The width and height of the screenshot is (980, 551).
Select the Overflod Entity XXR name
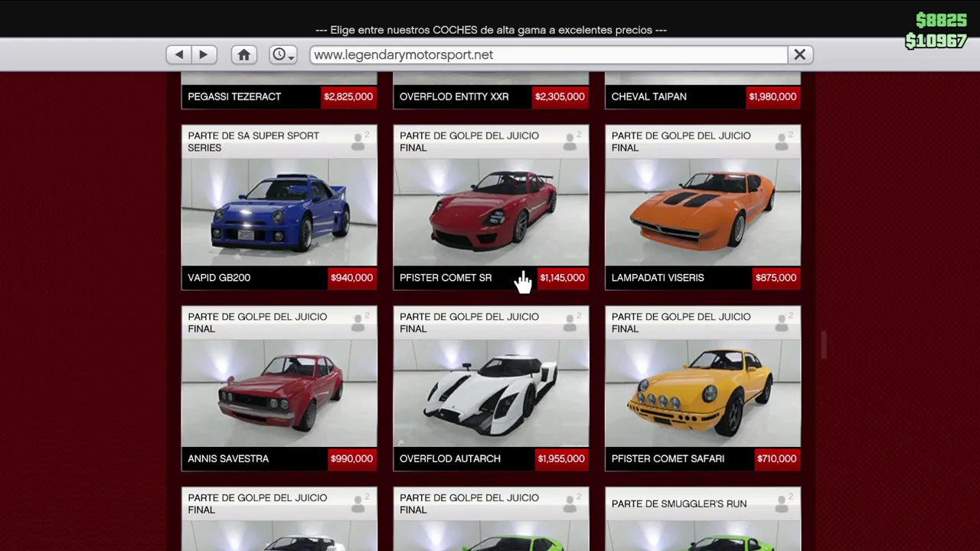454,96
